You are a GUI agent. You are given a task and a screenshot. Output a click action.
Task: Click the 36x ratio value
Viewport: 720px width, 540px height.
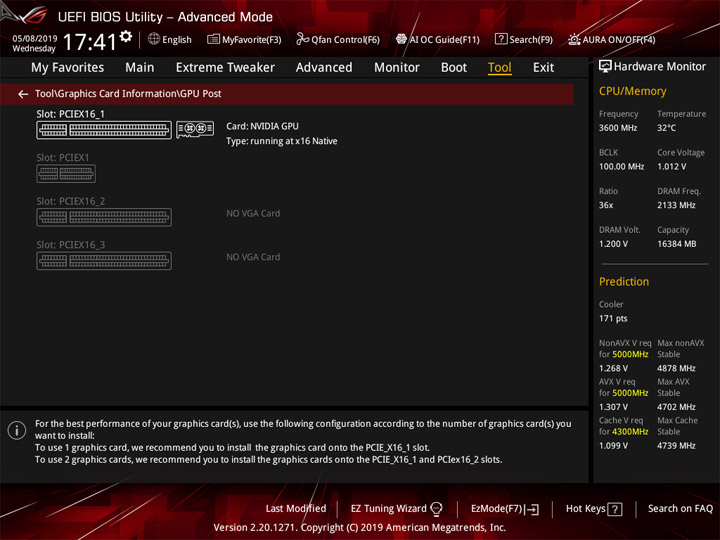coord(606,205)
